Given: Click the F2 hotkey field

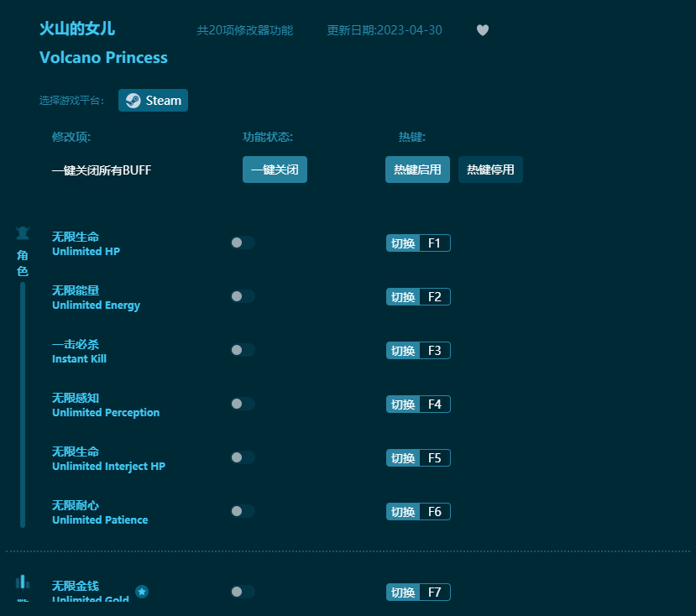Looking at the screenshot, I should (435, 297).
